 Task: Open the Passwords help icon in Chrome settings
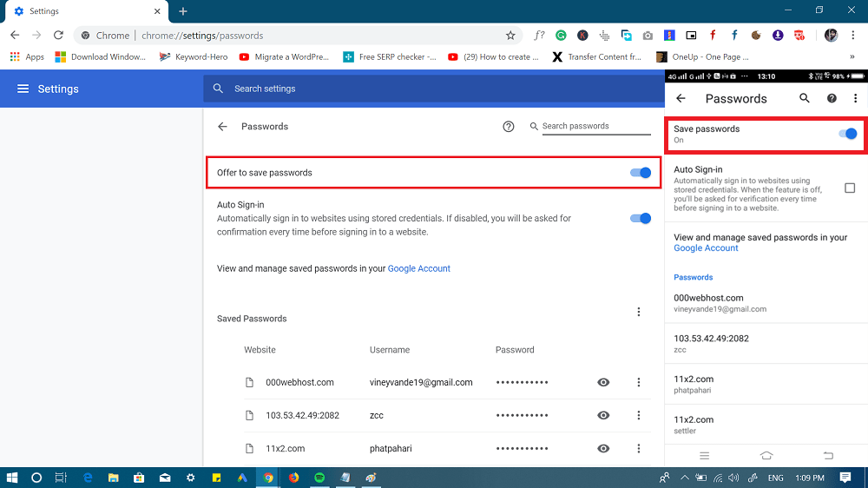tap(508, 127)
